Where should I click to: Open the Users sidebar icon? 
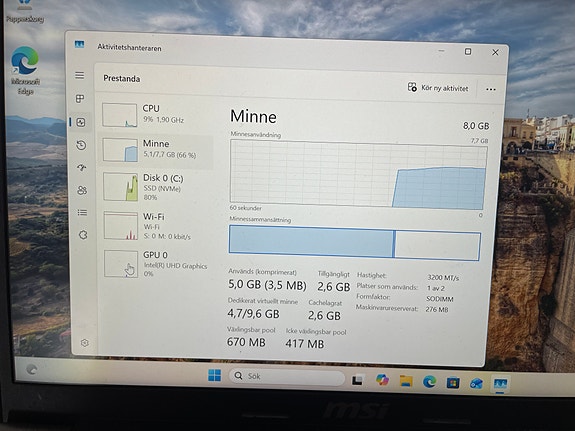point(82,190)
